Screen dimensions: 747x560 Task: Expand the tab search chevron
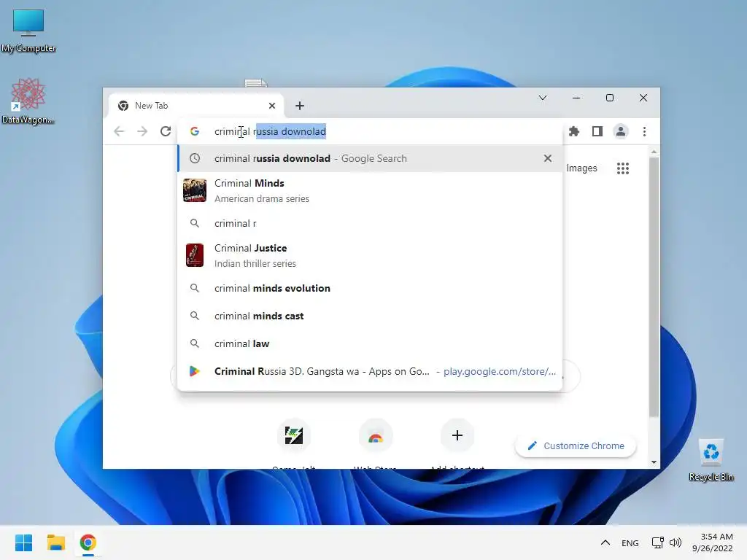pyautogui.click(x=543, y=98)
